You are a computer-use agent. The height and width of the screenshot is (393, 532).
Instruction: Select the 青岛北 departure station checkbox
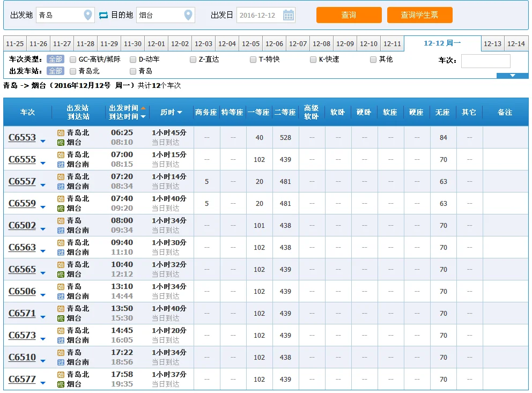[x=72, y=71]
